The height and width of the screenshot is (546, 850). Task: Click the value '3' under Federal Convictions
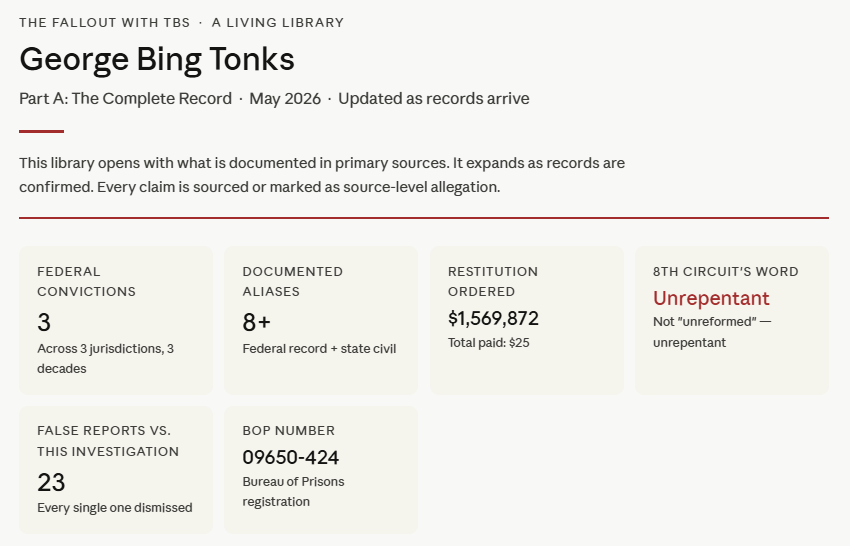point(44,323)
